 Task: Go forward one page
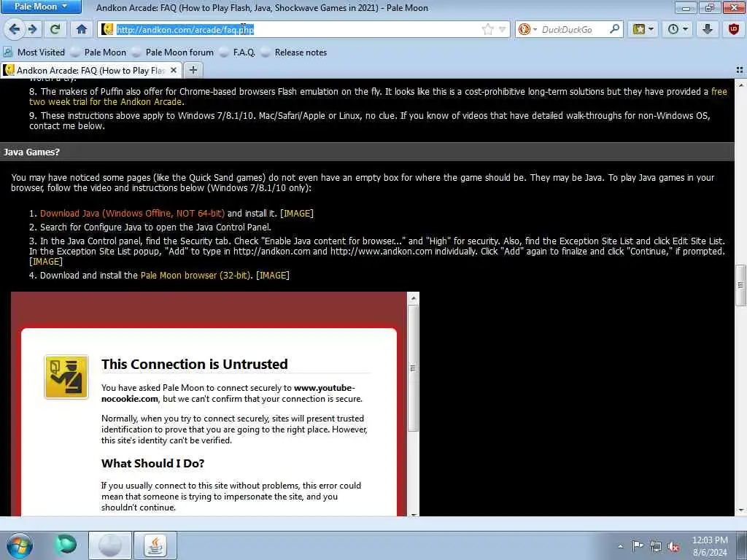(x=32, y=29)
